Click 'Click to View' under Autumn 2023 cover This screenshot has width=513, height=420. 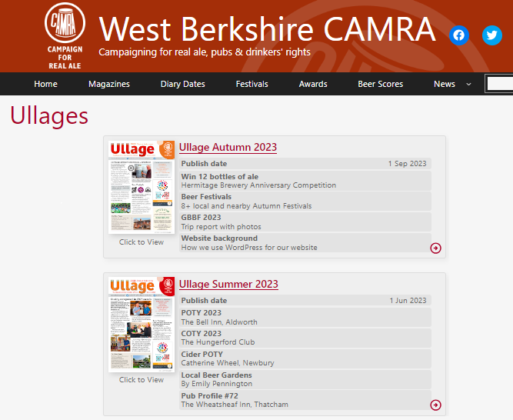142,242
